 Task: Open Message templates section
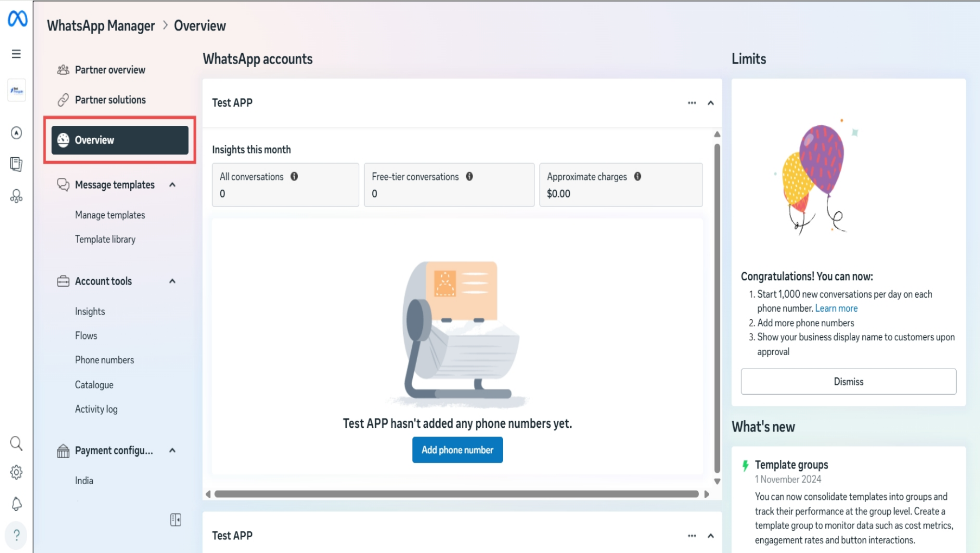coord(114,185)
